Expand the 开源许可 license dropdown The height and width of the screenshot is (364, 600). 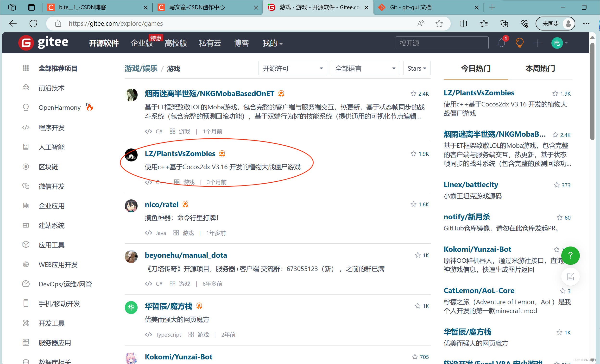point(292,68)
